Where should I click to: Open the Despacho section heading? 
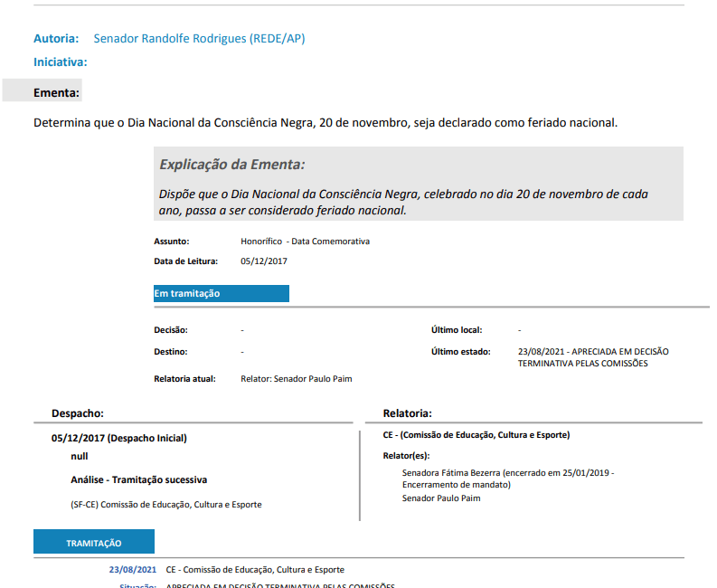pyautogui.click(x=78, y=413)
